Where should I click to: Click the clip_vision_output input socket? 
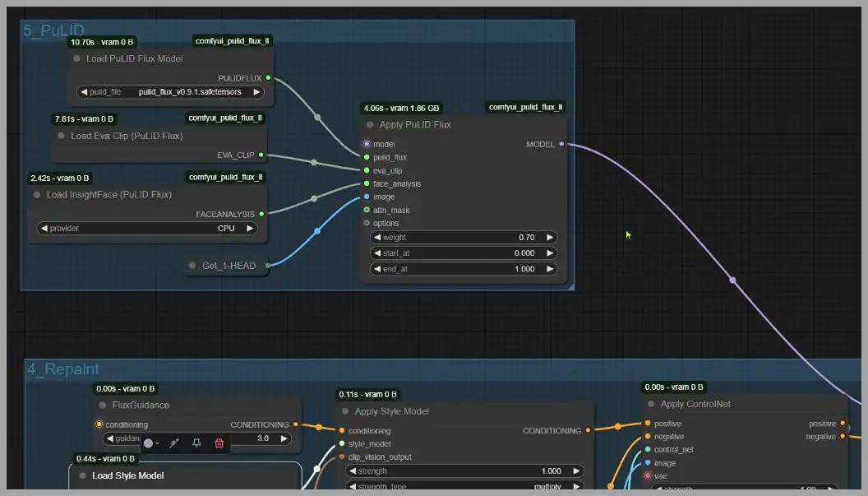(x=342, y=457)
